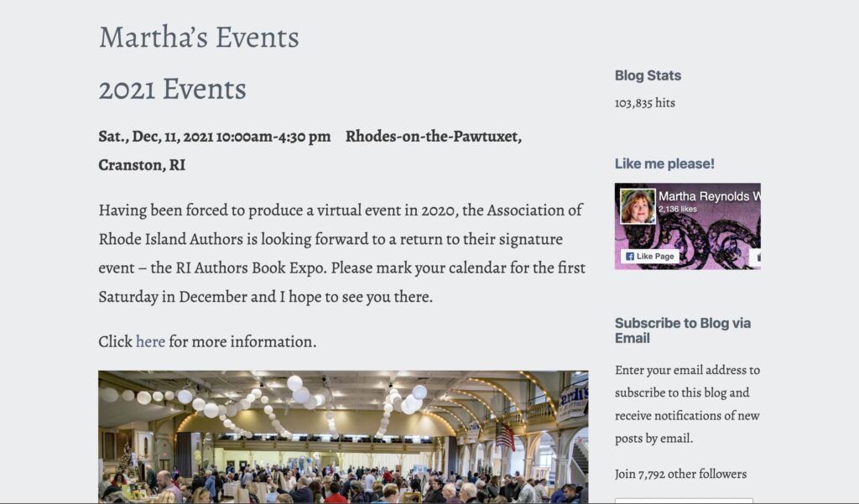This screenshot has width=859, height=504.
Task: Click the purple Facebook cover image
Action: [688, 226]
